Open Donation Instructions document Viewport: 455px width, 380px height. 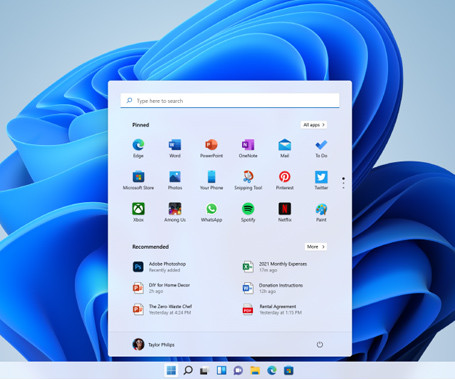click(273, 288)
